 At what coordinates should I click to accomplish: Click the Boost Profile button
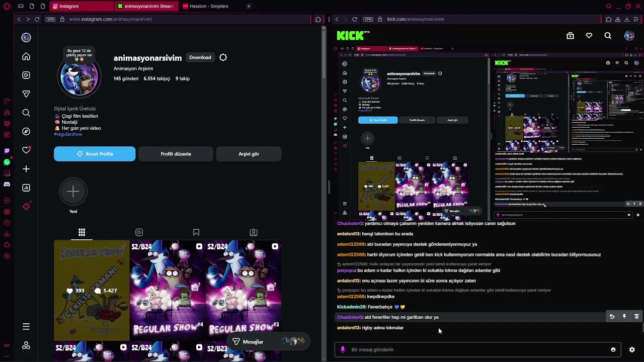tap(95, 154)
